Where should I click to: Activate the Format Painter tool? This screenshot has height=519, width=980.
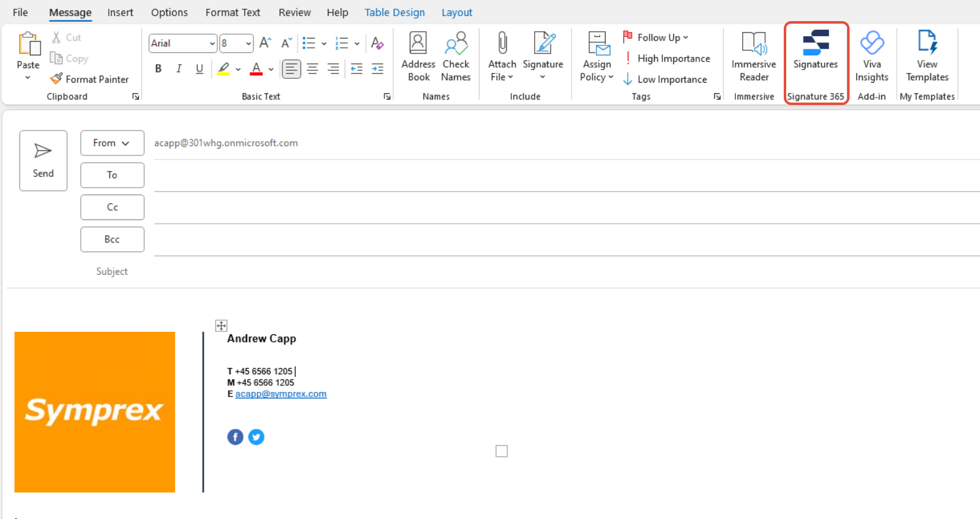89,79
